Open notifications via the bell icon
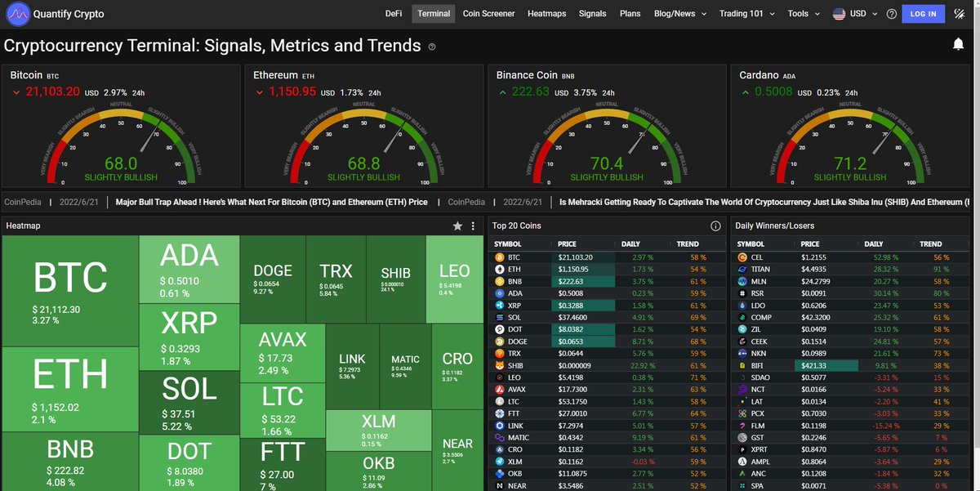Screen dimensions: 980x491 958,44
